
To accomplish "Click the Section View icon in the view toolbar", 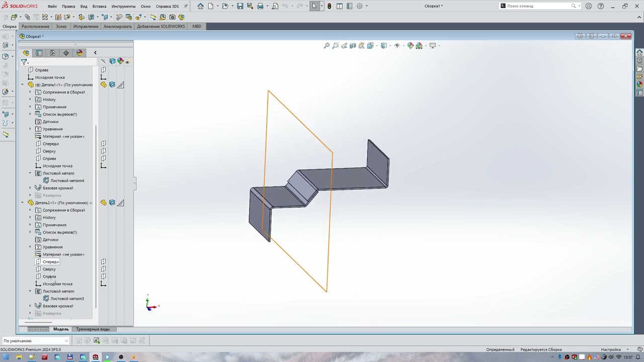I will pos(353,46).
